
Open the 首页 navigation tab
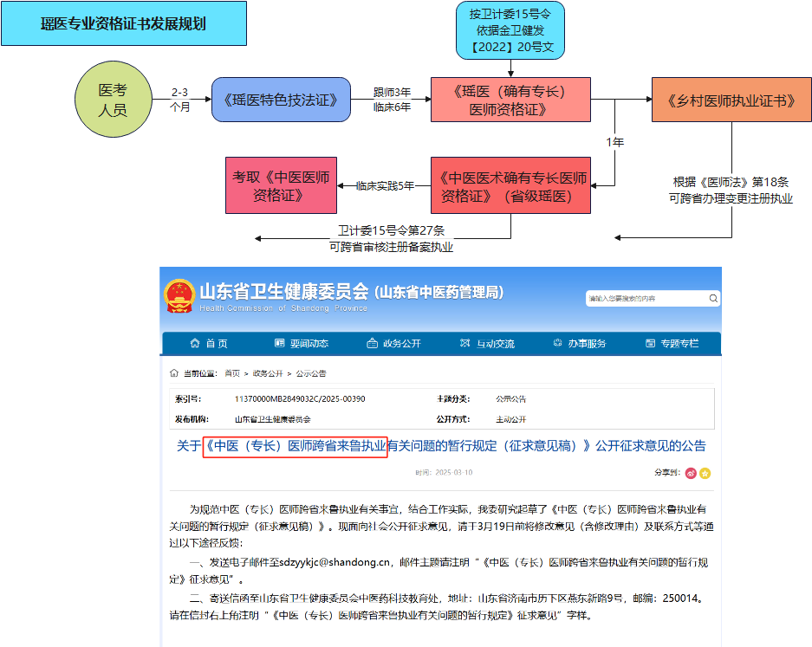[x=209, y=344]
